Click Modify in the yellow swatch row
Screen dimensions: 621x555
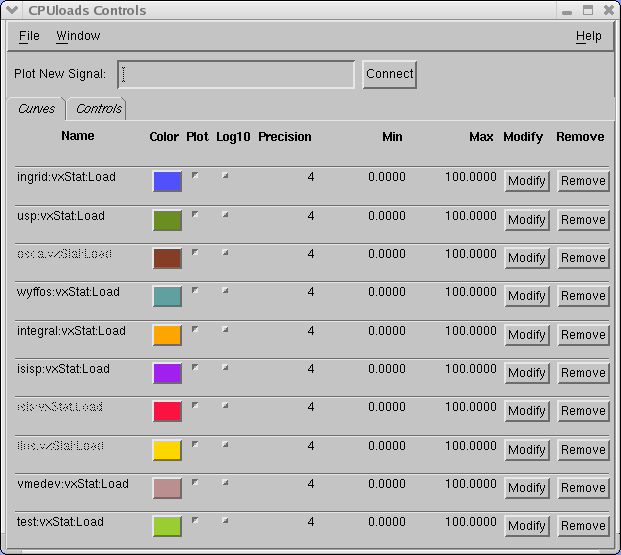527,450
